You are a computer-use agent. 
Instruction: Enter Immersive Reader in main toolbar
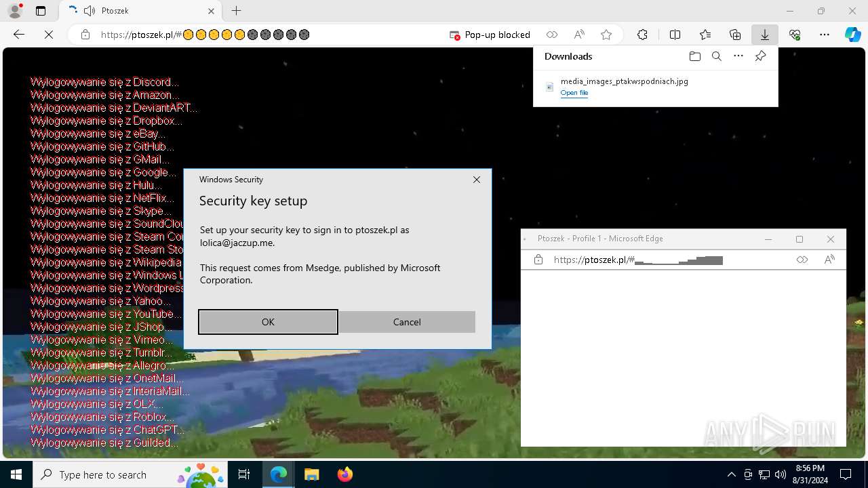[x=552, y=35]
